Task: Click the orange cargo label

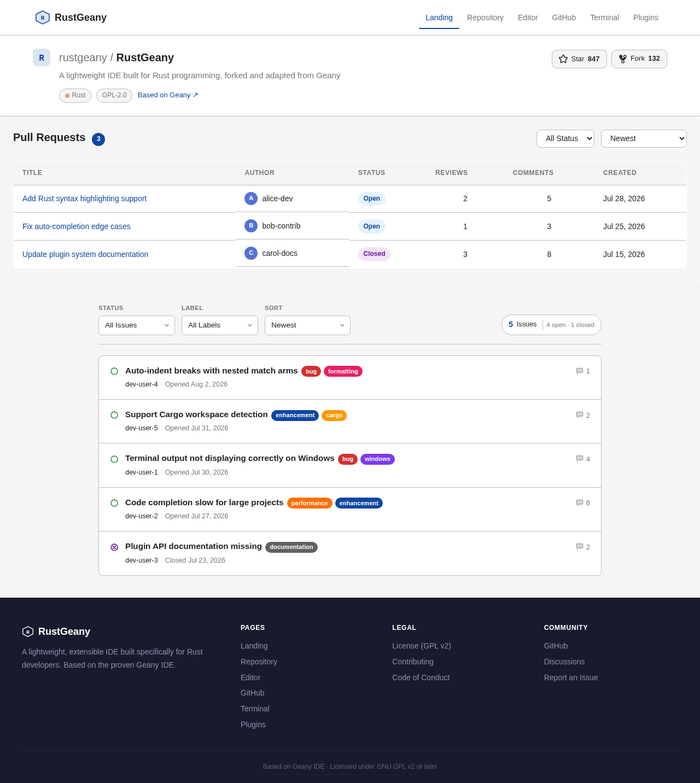Action: click(x=334, y=416)
